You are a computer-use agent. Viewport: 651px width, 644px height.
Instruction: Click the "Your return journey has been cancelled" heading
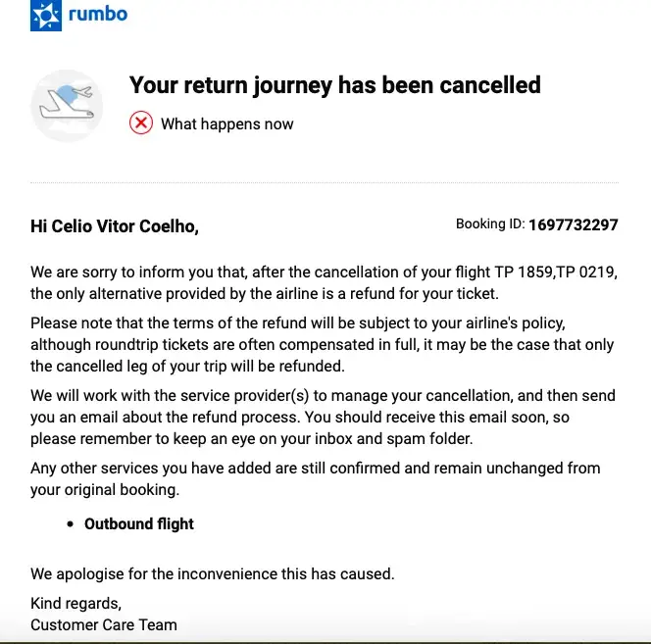(334, 85)
